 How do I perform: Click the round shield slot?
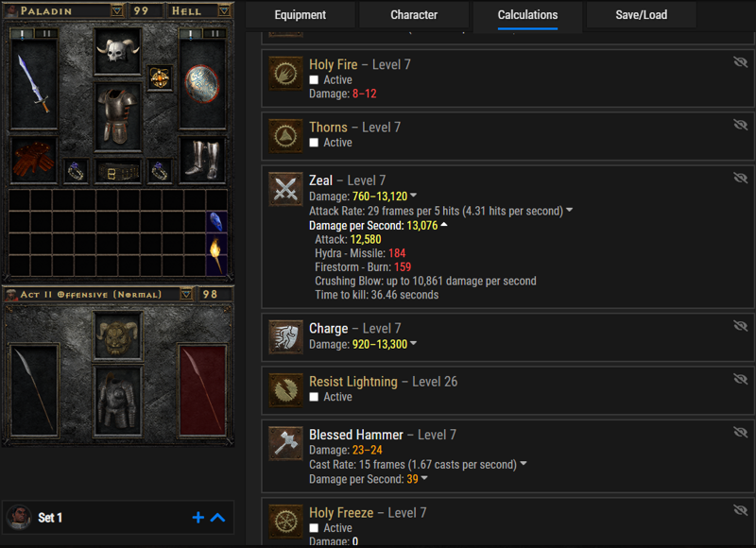point(202,84)
